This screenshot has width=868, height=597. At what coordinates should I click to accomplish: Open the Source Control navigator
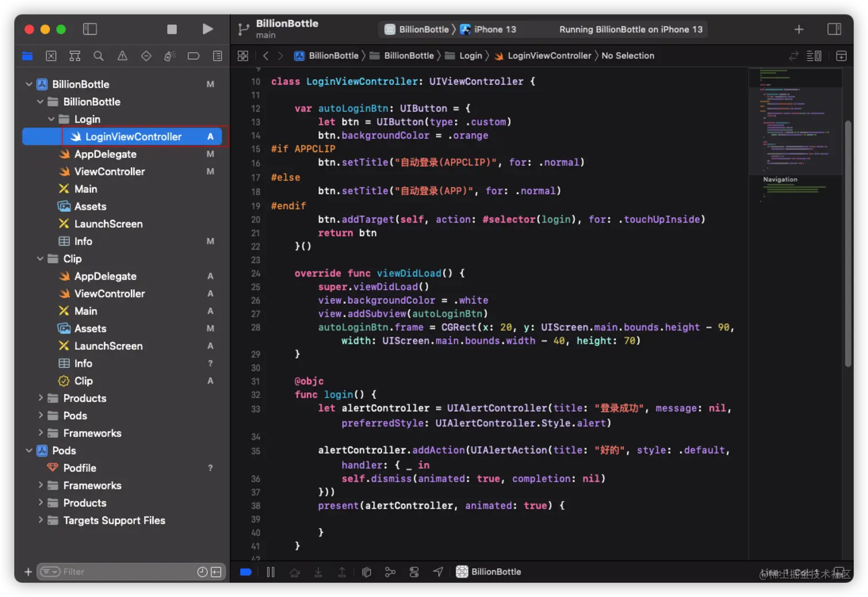pos(51,56)
